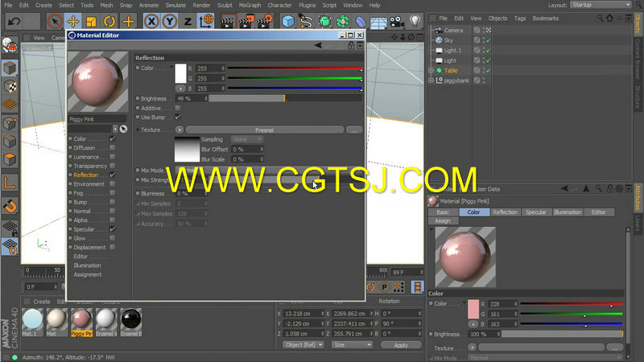Open the Object (Rel) dropdown
The image size is (644, 362).
pos(303,345)
